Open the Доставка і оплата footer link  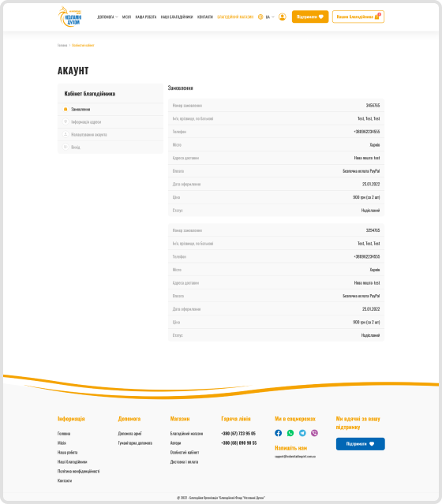pos(184,462)
